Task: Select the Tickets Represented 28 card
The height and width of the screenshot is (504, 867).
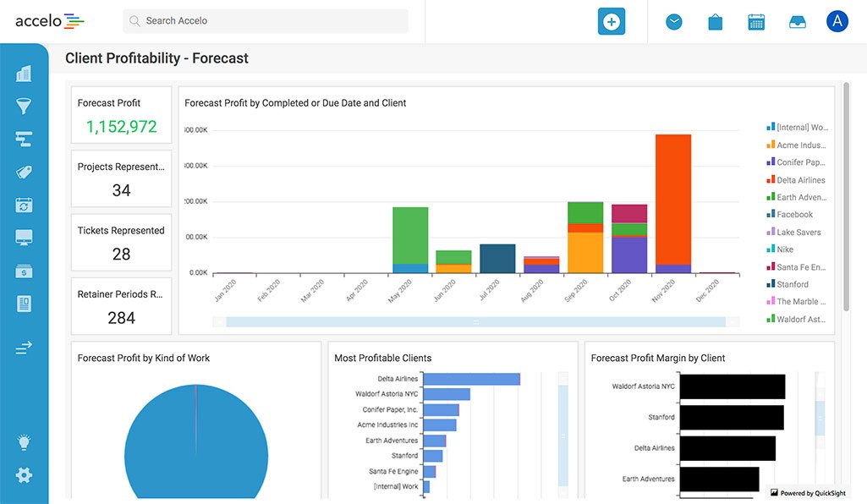Action: click(121, 242)
